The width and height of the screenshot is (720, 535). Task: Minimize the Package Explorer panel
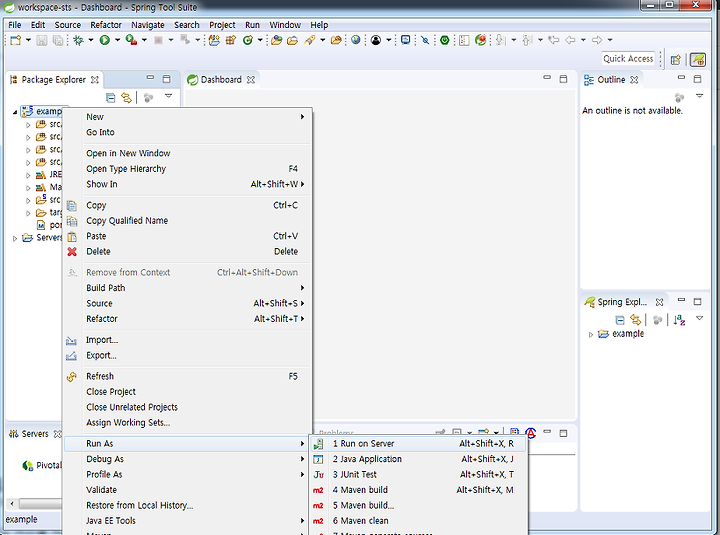pos(151,79)
